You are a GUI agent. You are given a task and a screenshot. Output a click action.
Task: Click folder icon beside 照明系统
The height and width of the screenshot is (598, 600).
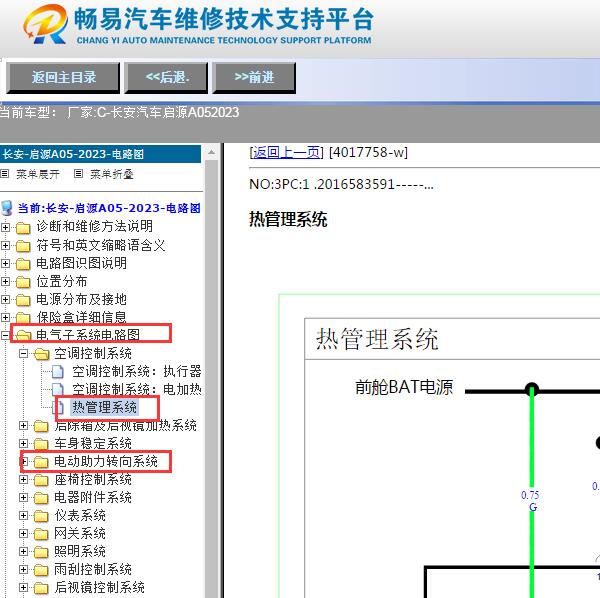coord(41,552)
